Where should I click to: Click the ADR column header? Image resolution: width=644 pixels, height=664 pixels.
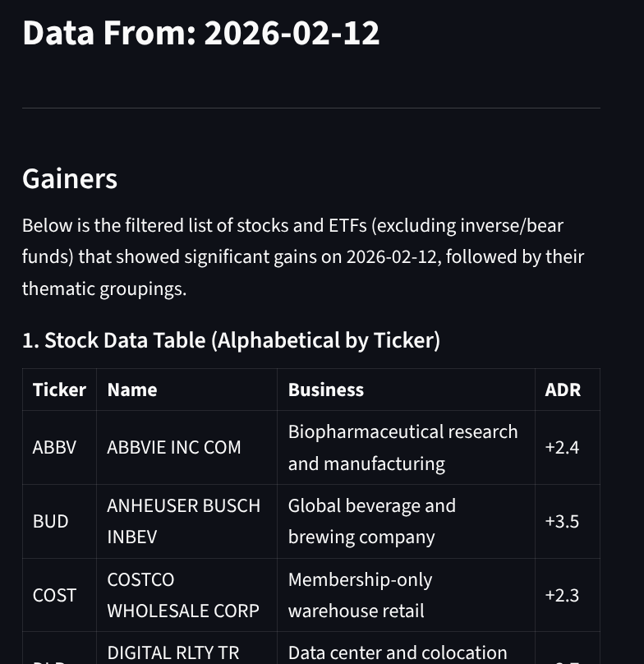pos(563,390)
